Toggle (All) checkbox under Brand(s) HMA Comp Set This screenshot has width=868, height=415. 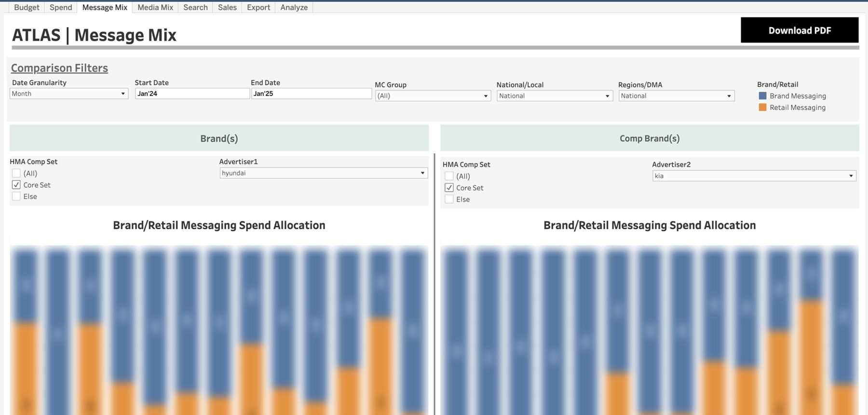click(16, 173)
